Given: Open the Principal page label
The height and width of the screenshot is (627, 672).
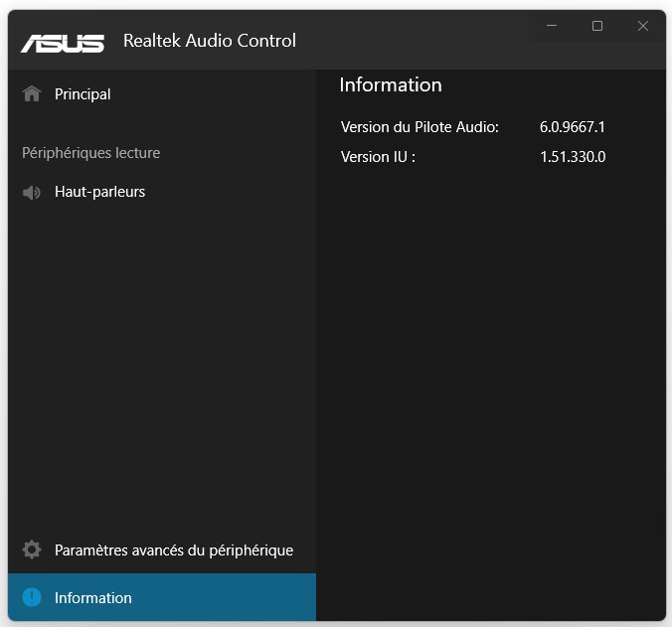Looking at the screenshot, I should point(83,94).
